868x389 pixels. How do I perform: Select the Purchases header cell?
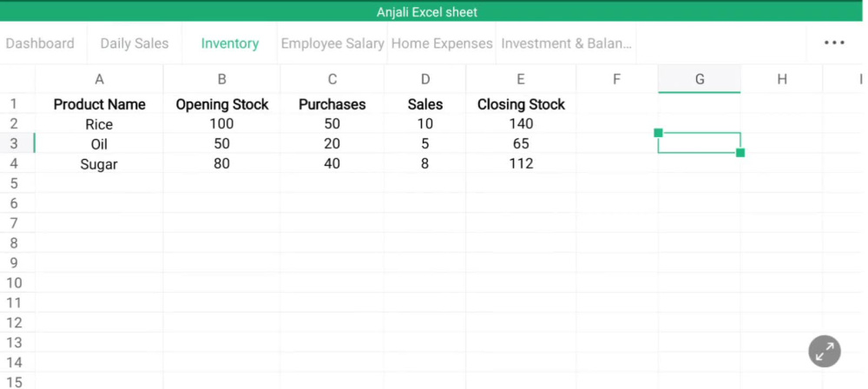pyautogui.click(x=332, y=104)
